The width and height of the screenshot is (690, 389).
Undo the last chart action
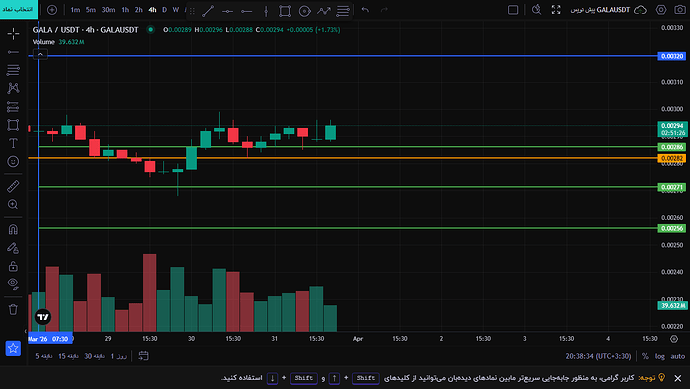click(365, 10)
